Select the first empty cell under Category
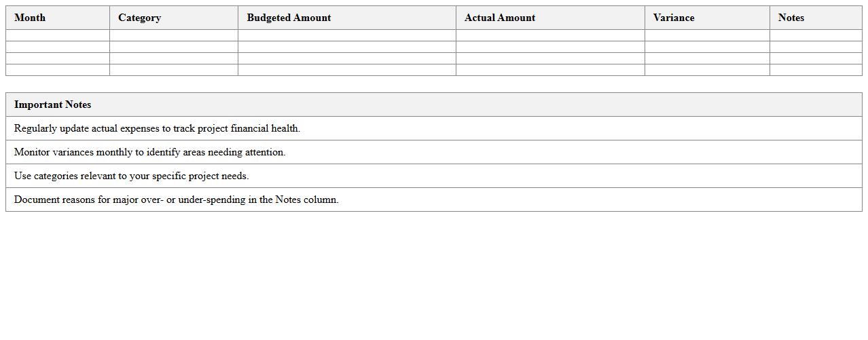868x340 pixels. click(x=174, y=35)
